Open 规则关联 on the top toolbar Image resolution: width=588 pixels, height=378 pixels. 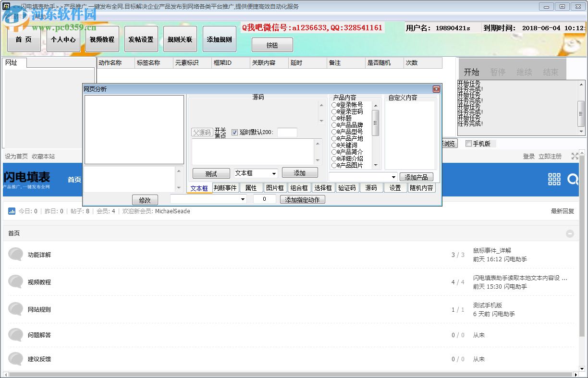click(x=180, y=39)
